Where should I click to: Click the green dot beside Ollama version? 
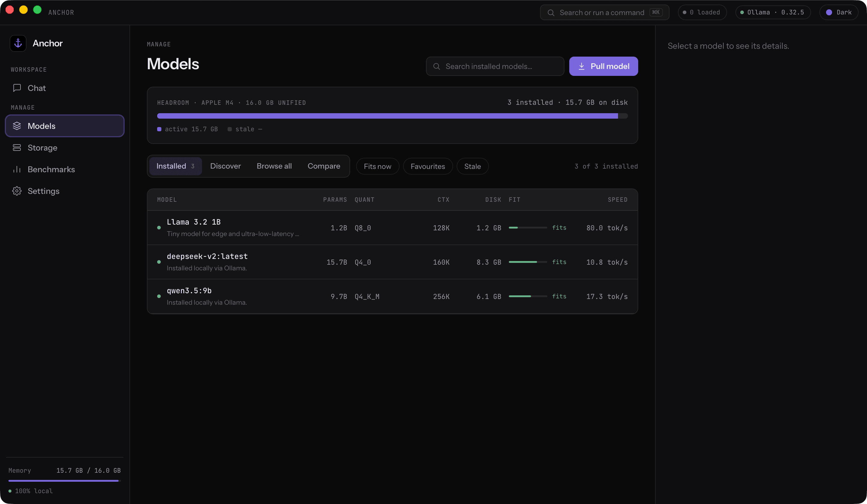742,12
